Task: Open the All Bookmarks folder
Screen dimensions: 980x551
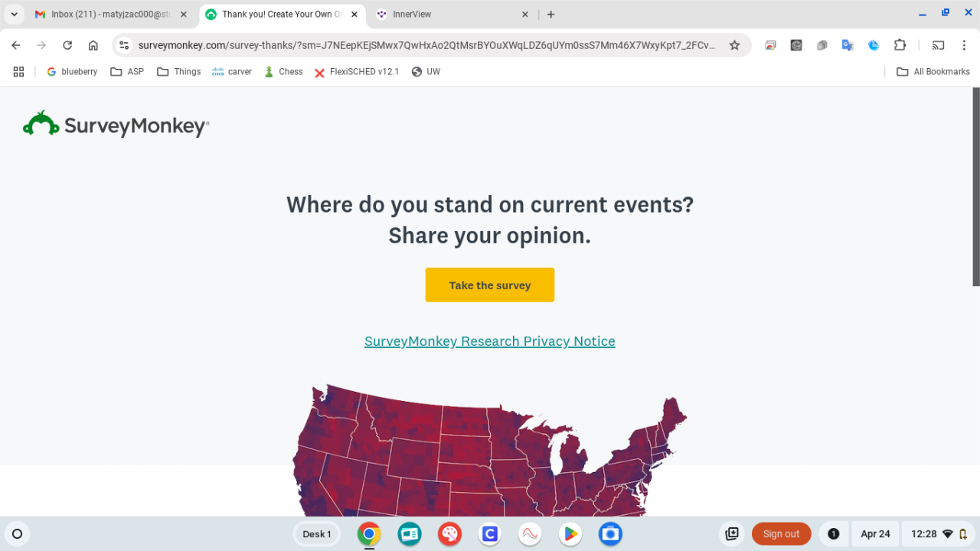Action: click(933, 72)
